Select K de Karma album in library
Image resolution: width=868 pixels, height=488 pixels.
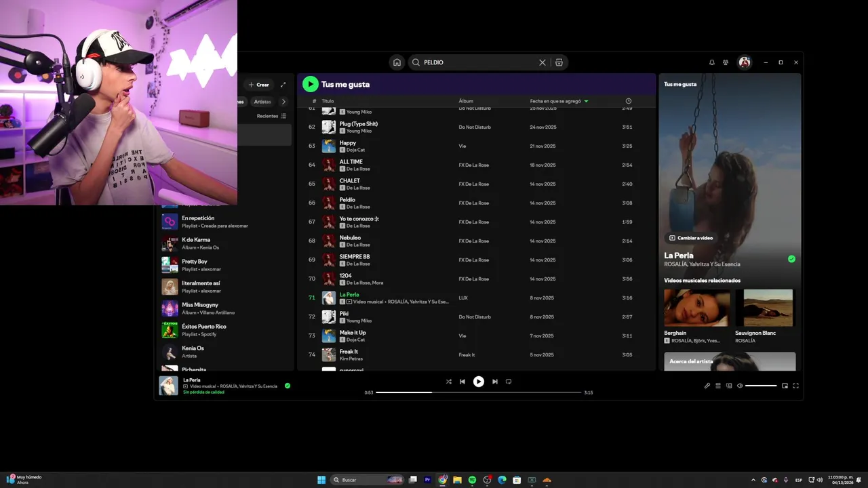[x=226, y=243]
